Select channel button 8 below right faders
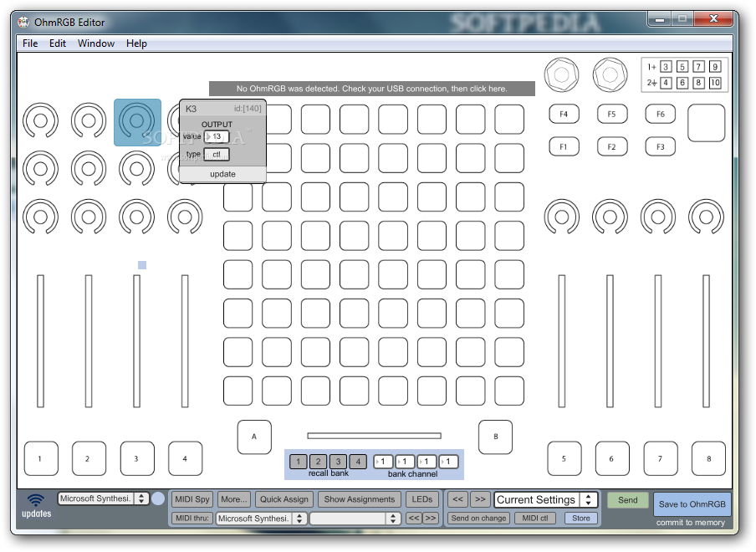 (x=708, y=458)
